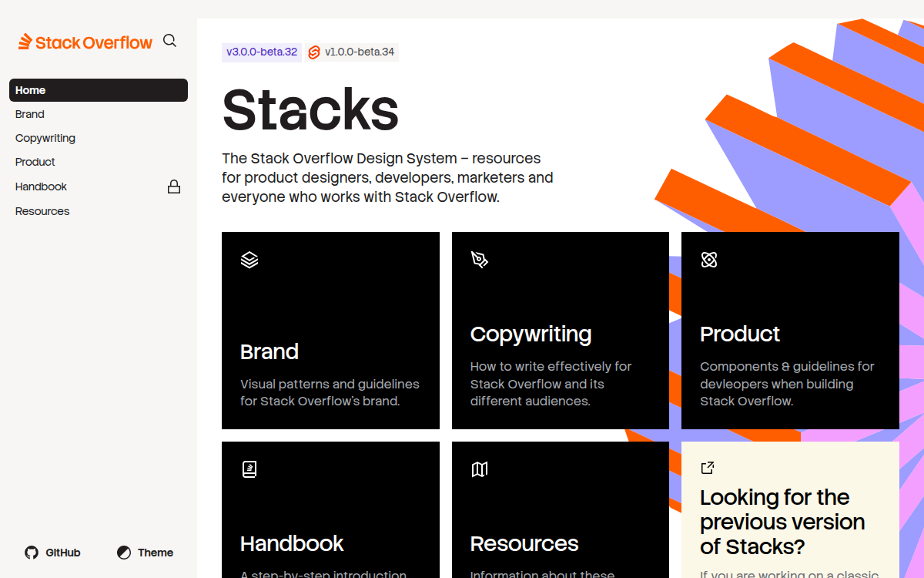Click the Stack Overflow logo
The height and width of the screenshot is (578, 924).
[x=85, y=42]
